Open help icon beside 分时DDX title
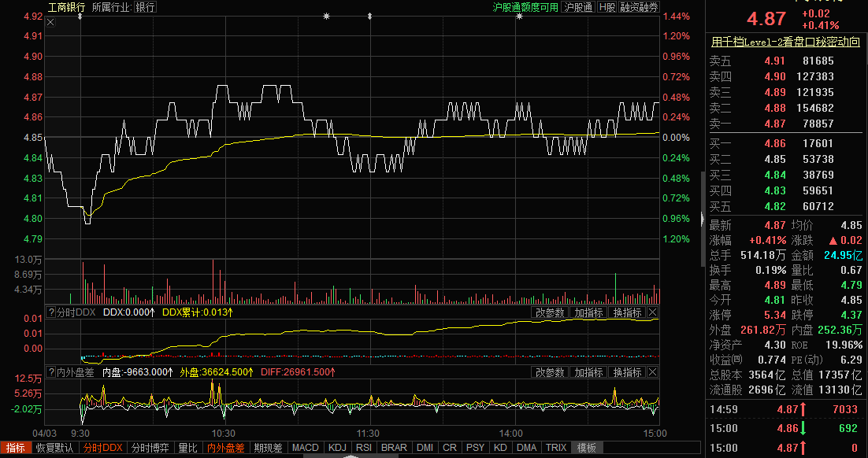Screen dimensions: 868x458 click(x=50, y=312)
